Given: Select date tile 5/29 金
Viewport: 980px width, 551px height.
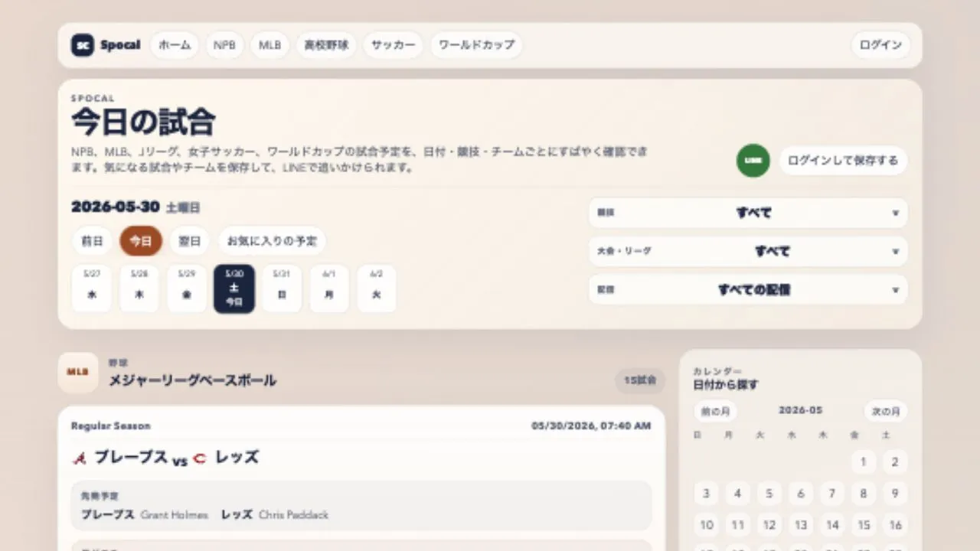Looking at the screenshot, I should 187,289.
